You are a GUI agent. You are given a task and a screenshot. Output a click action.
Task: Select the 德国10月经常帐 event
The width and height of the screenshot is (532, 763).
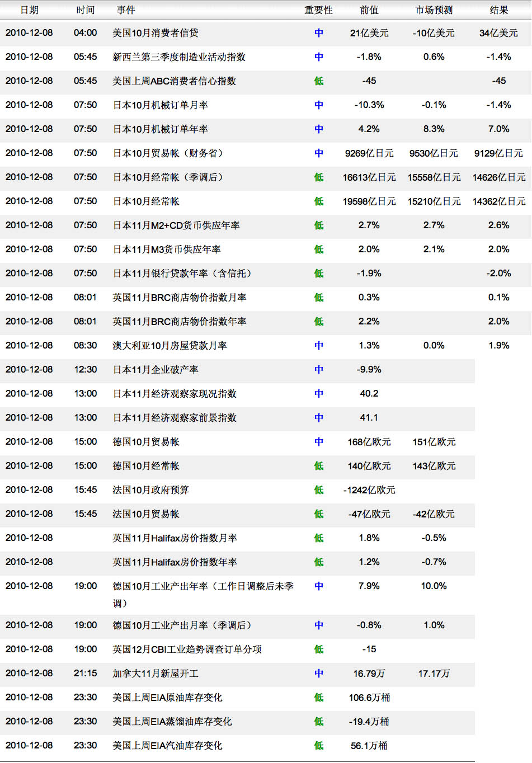(146, 466)
